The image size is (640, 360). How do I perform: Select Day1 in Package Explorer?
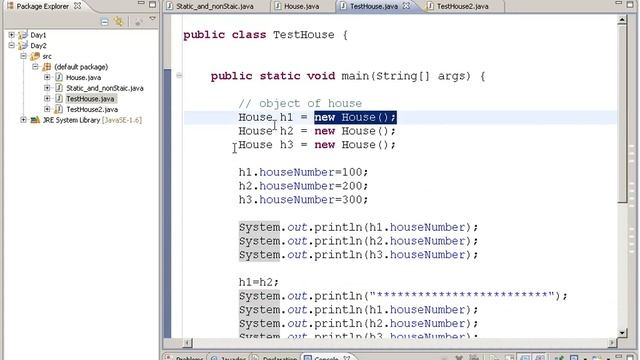click(x=38, y=36)
